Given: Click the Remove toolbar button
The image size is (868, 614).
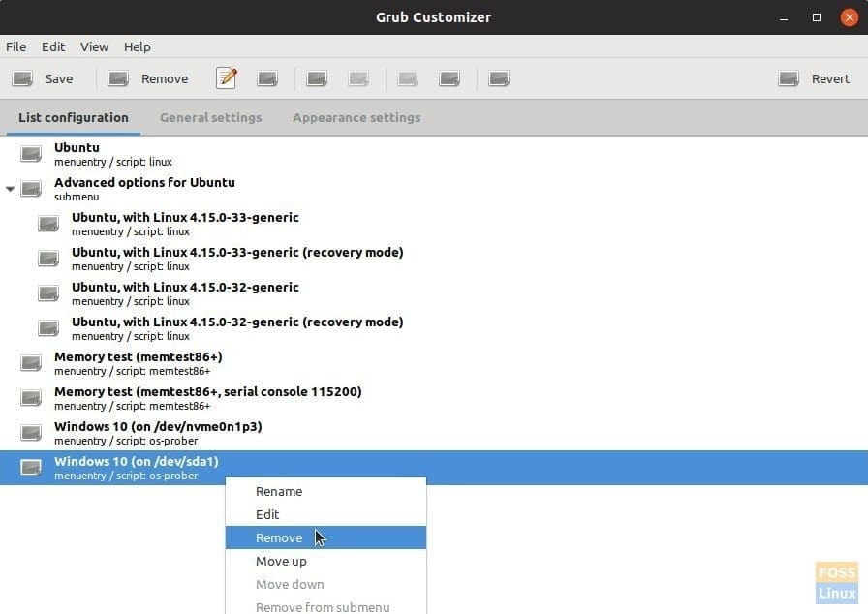Looking at the screenshot, I should [x=148, y=78].
